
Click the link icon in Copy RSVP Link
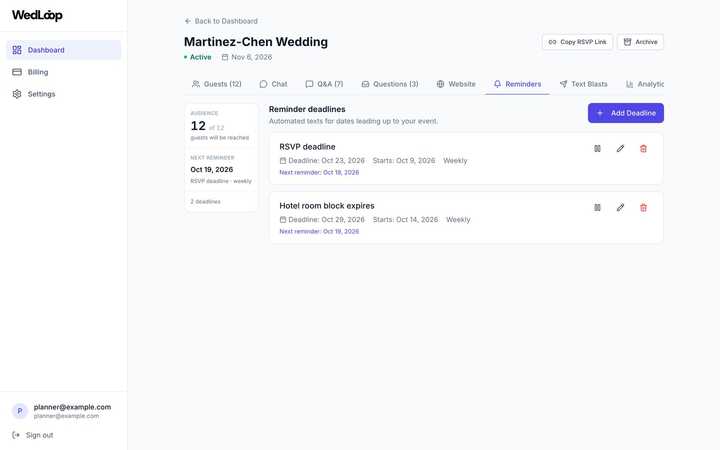coord(552,42)
